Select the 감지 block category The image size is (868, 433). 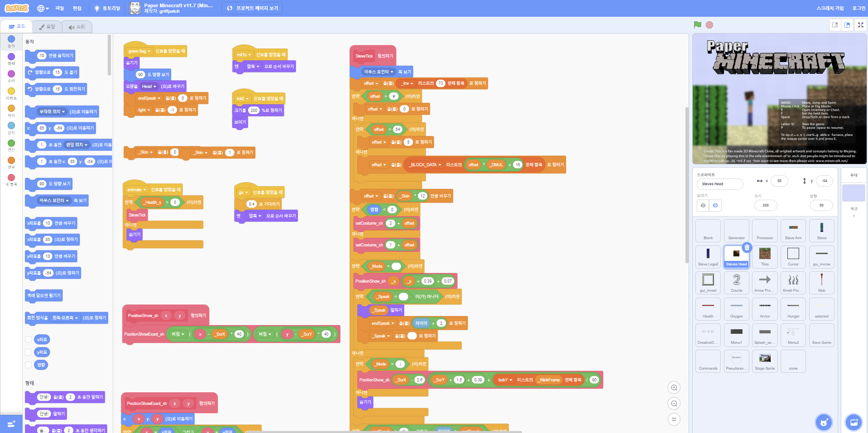[x=11, y=128]
